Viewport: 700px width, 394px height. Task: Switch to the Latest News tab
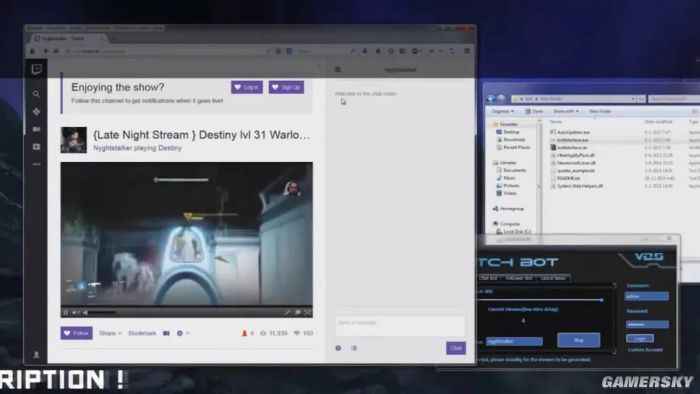point(553,278)
